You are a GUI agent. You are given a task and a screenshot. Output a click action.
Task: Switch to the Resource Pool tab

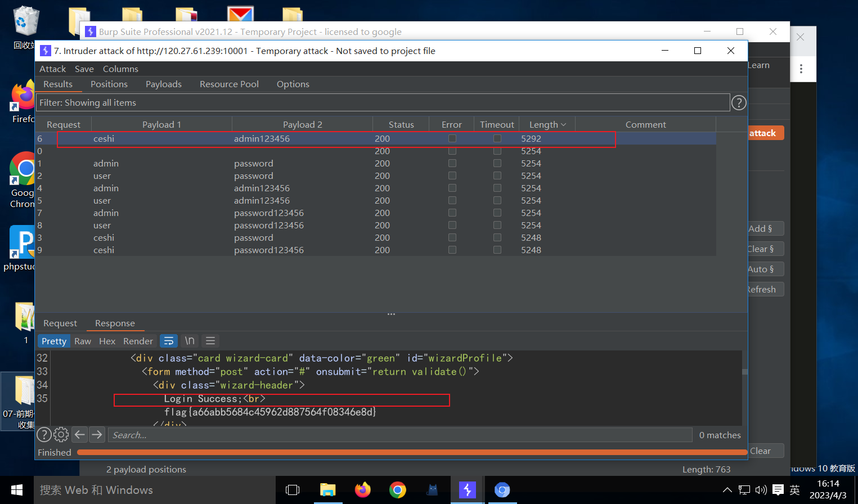[x=229, y=84]
